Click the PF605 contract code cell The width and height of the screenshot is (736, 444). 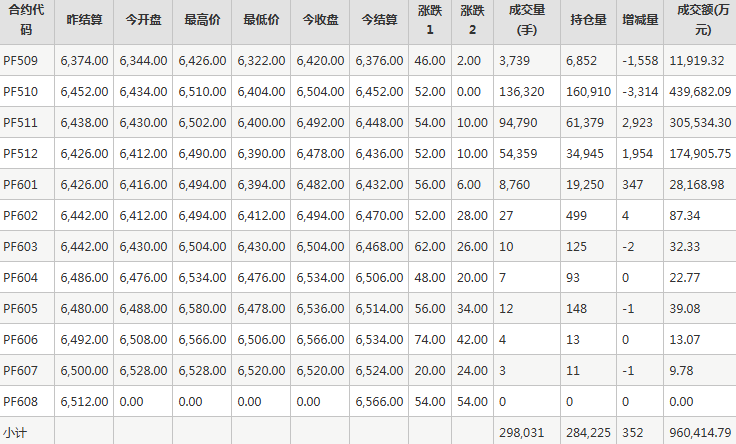pos(21,309)
